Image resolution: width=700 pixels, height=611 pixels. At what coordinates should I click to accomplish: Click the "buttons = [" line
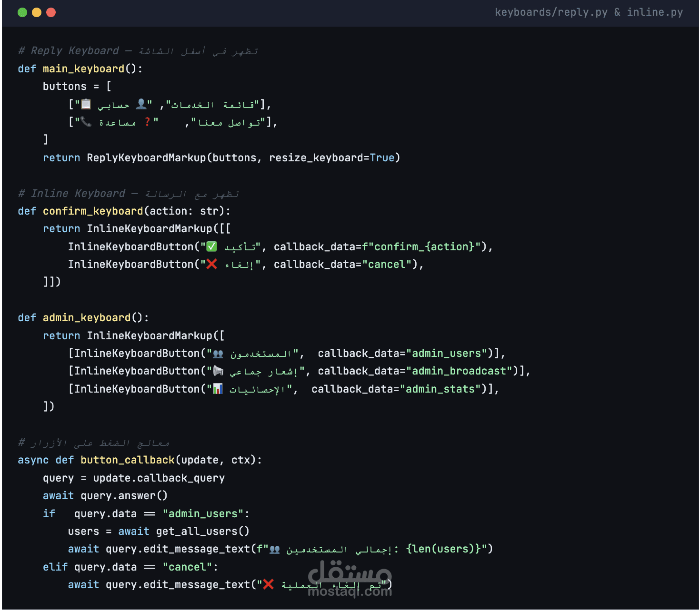(x=77, y=87)
